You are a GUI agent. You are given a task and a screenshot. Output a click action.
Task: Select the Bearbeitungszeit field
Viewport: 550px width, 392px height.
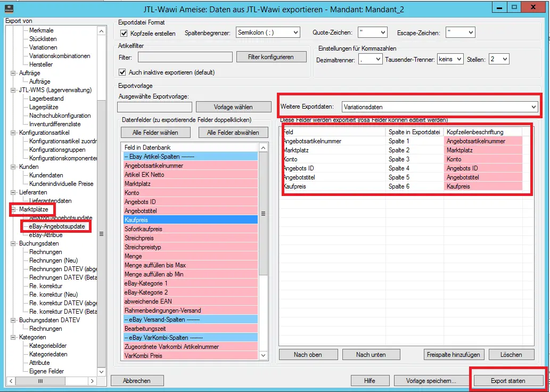[x=191, y=329]
